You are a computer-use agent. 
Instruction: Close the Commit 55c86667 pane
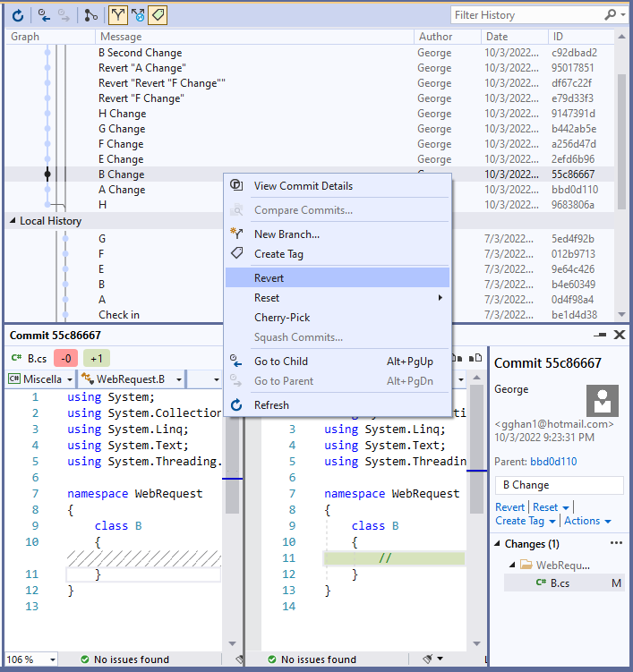pyautogui.click(x=620, y=335)
